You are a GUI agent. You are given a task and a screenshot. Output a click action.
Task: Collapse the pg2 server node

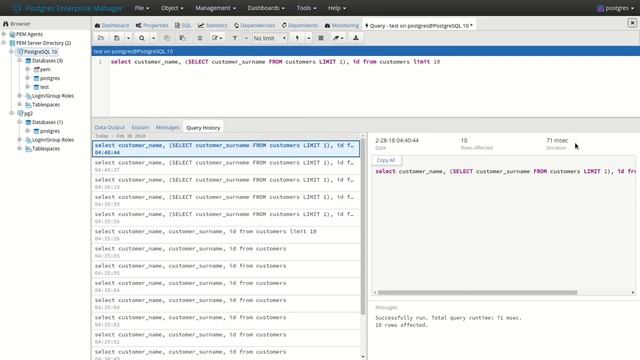[11, 113]
